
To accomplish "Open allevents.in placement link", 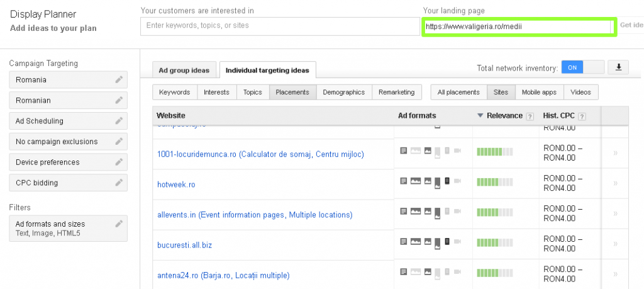I will point(255,215).
